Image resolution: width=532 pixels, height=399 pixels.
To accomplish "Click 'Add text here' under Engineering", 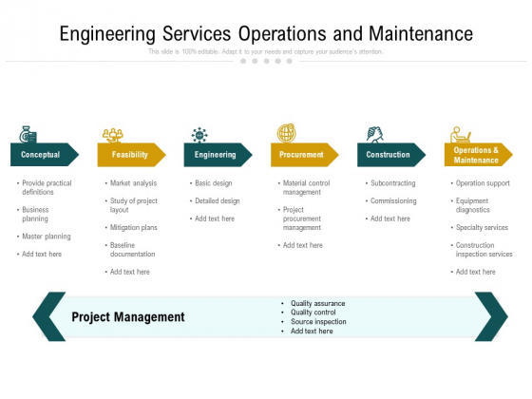I will click(215, 218).
